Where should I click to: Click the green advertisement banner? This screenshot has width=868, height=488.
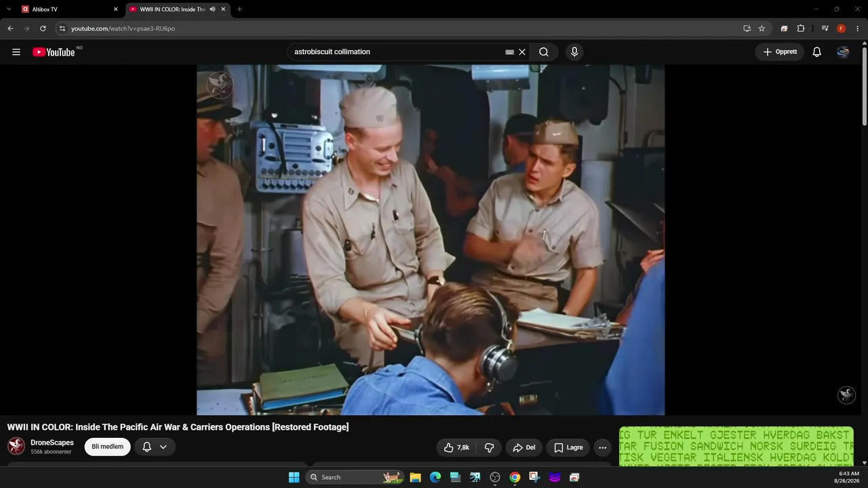736,446
